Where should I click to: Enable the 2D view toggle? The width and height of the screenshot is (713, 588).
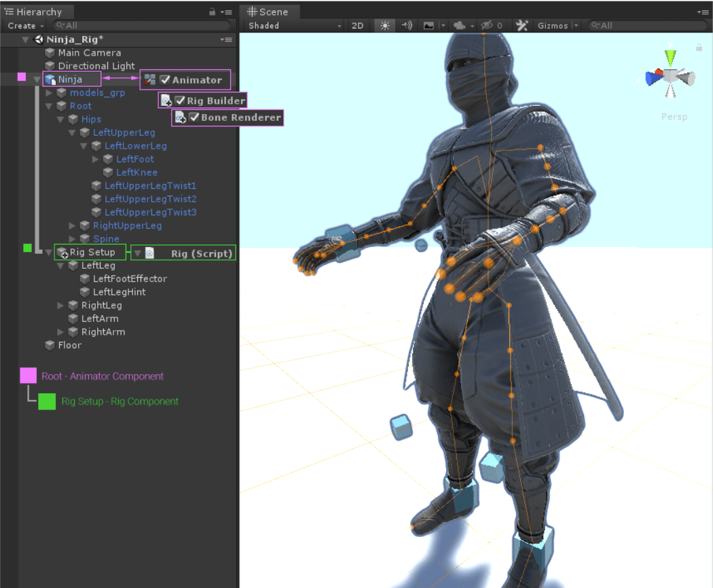point(358,25)
